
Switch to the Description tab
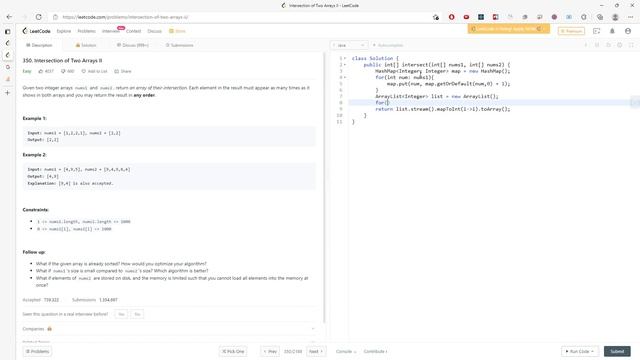point(39,45)
